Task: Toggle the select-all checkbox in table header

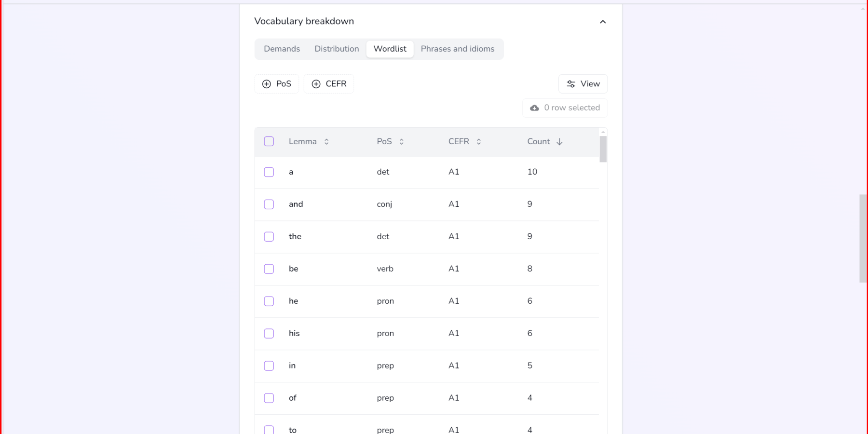Action: pos(269,141)
